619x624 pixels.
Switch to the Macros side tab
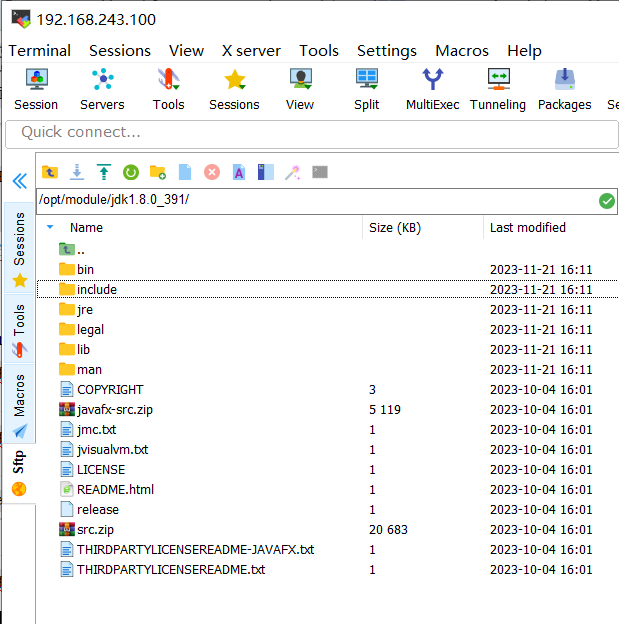(19, 404)
